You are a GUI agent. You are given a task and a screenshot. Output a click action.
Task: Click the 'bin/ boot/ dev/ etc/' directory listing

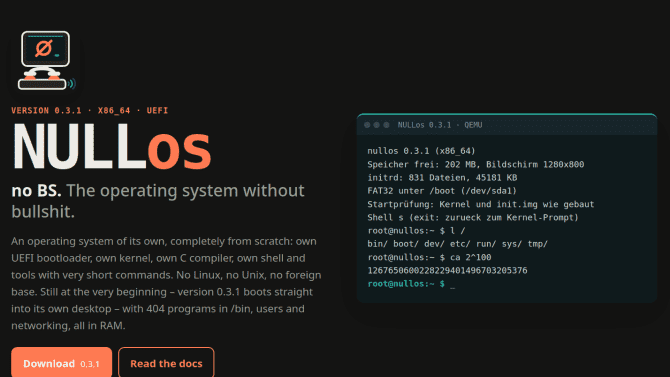pyautogui.click(x=458, y=244)
